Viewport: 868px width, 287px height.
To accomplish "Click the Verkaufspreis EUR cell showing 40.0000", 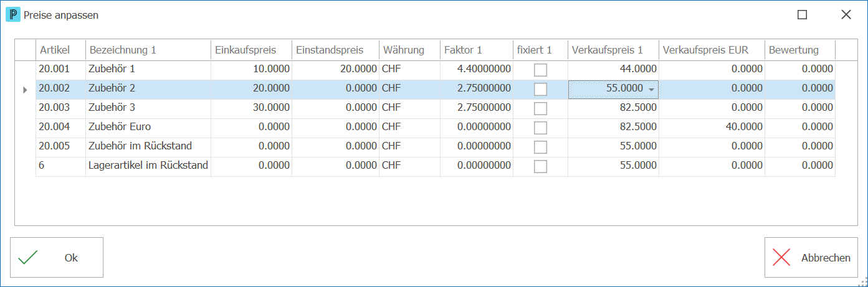I will pos(712,128).
